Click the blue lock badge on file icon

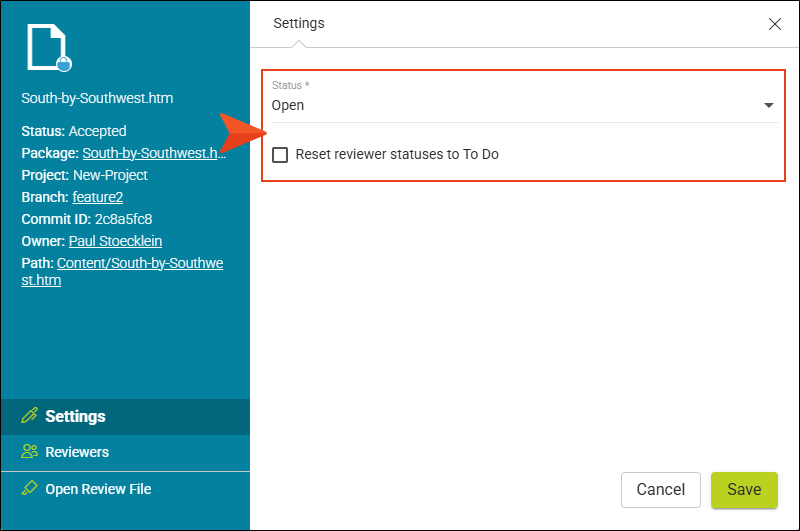click(64, 64)
